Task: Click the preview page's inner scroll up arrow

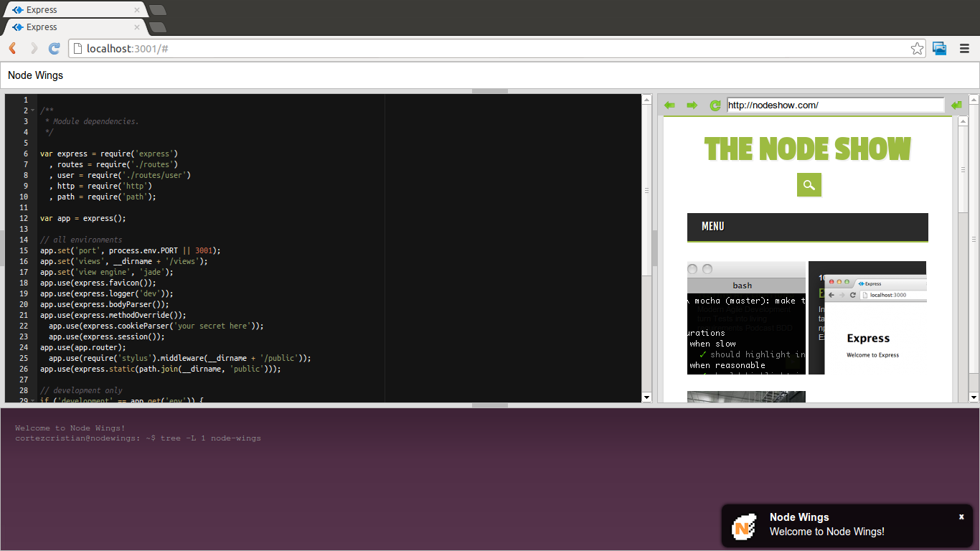Action: coord(963,121)
